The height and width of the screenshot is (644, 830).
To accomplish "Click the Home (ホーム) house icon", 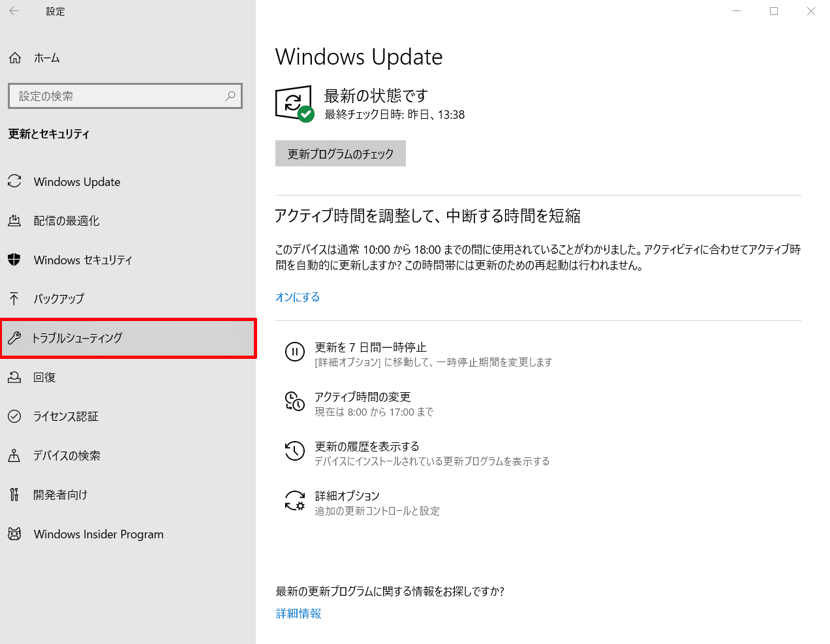I will [15, 58].
